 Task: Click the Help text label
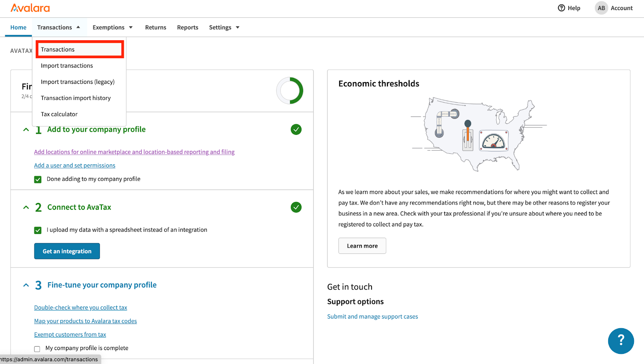pyautogui.click(x=574, y=8)
